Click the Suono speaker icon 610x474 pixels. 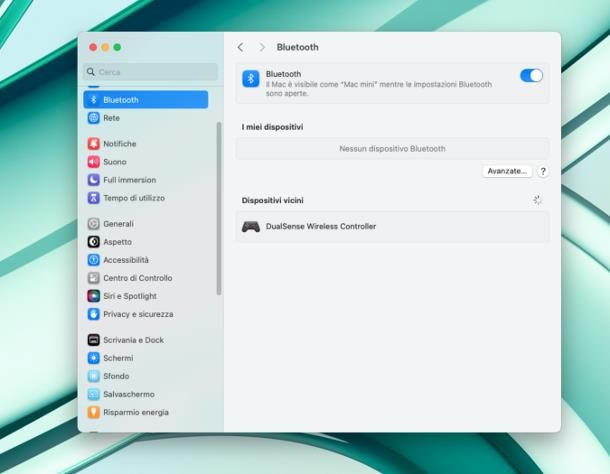[x=93, y=162]
